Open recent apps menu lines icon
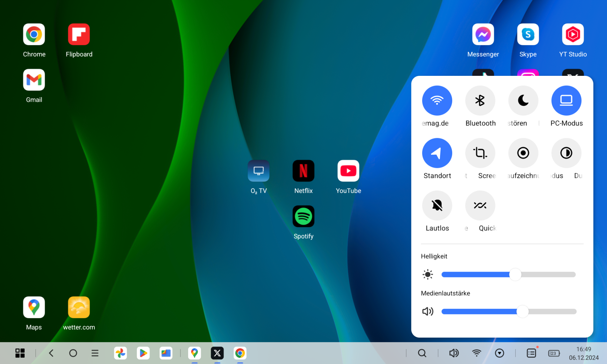 (95, 353)
